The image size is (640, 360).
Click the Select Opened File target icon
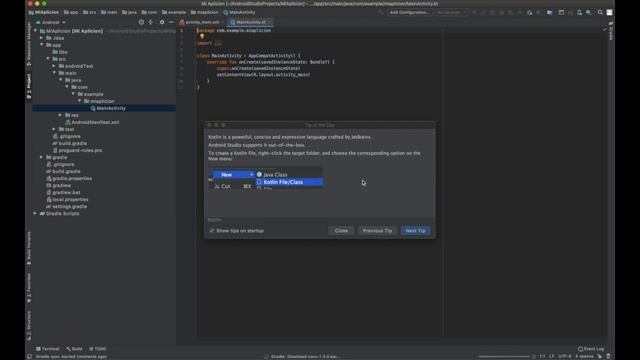pos(141,22)
